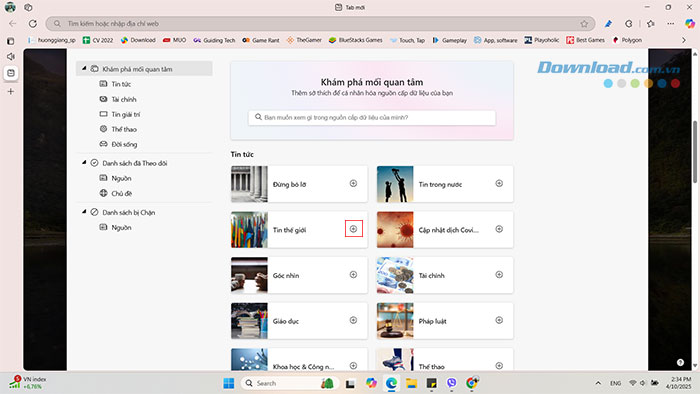The height and width of the screenshot is (394, 700).
Task: Switch ENG input language
Action: click(615, 383)
